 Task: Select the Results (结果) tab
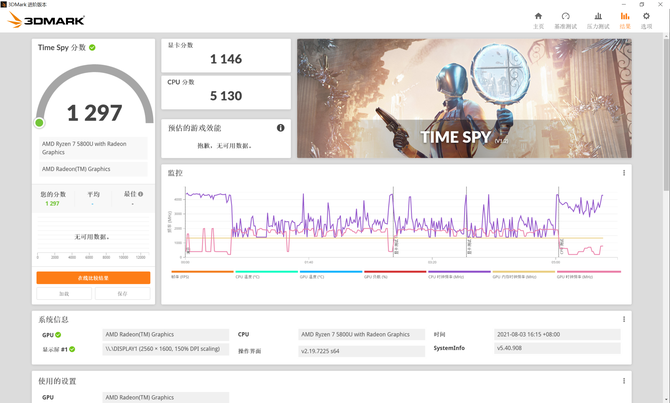coord(625,20)
